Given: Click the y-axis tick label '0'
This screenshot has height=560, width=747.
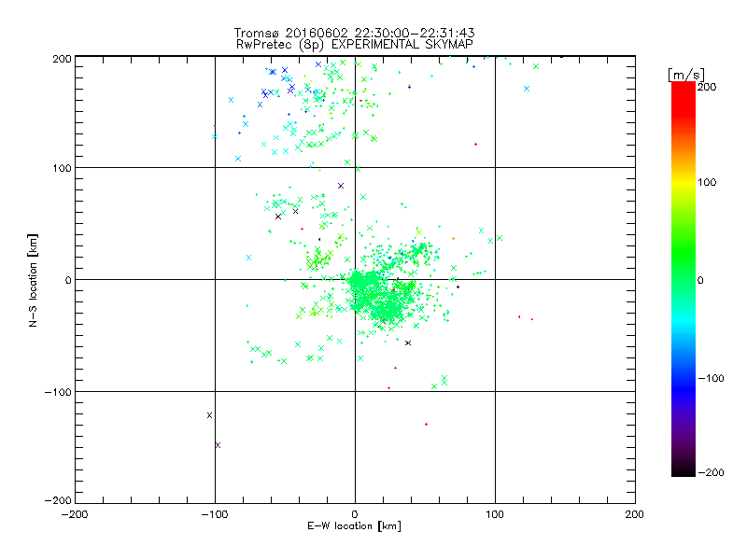Looking at the screenshot, I should [68, 280].
